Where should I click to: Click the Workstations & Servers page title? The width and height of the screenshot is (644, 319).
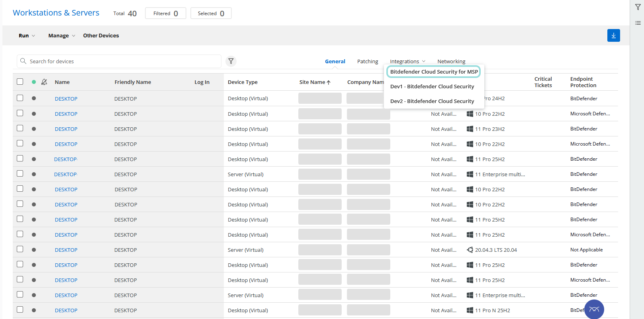[x=56, y=13]
